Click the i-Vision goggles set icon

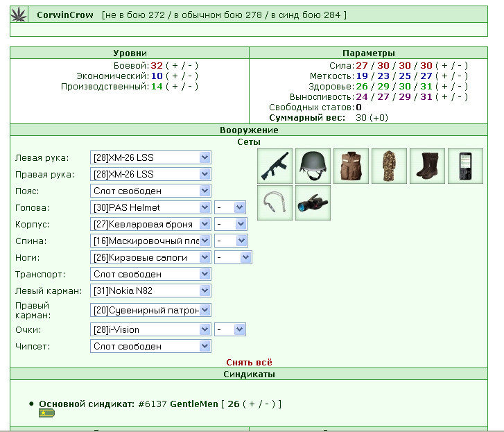point(313,202)
